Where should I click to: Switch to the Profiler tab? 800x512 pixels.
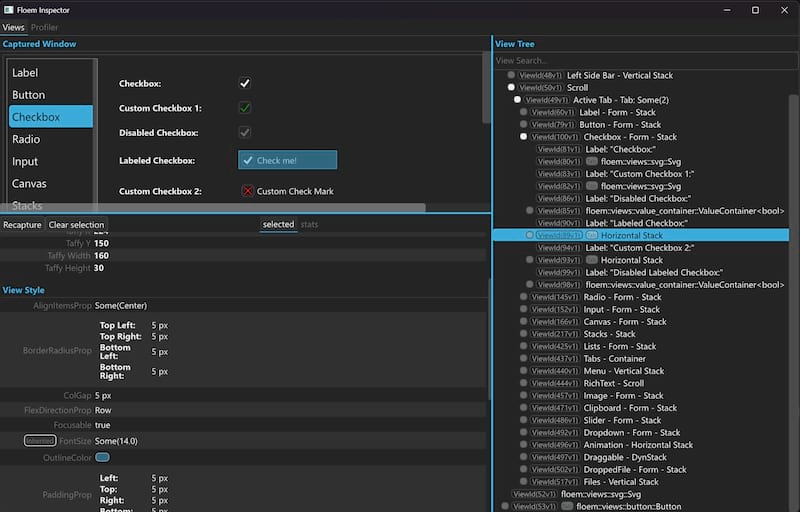(x=45, y=27)
